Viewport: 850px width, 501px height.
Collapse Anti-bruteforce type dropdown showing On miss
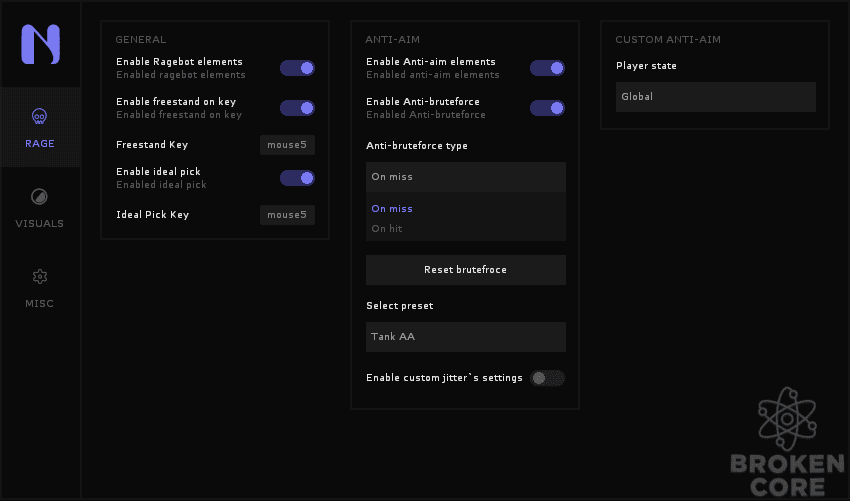click(x=466, y=177)
